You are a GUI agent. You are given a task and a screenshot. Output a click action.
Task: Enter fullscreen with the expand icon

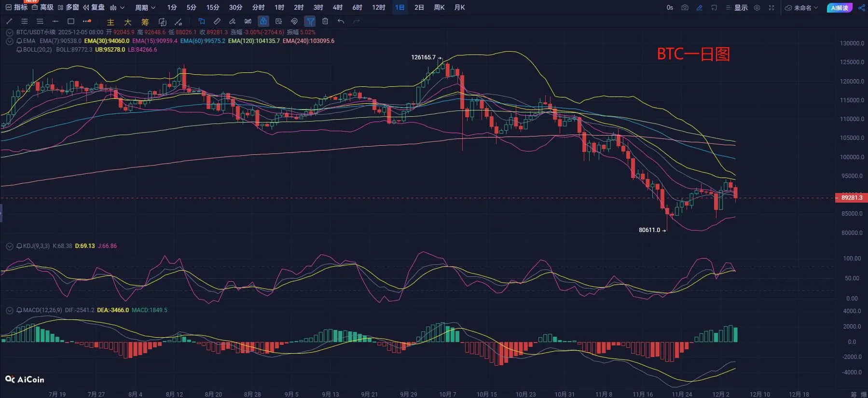pyautogui.click(x=772, y=8)
